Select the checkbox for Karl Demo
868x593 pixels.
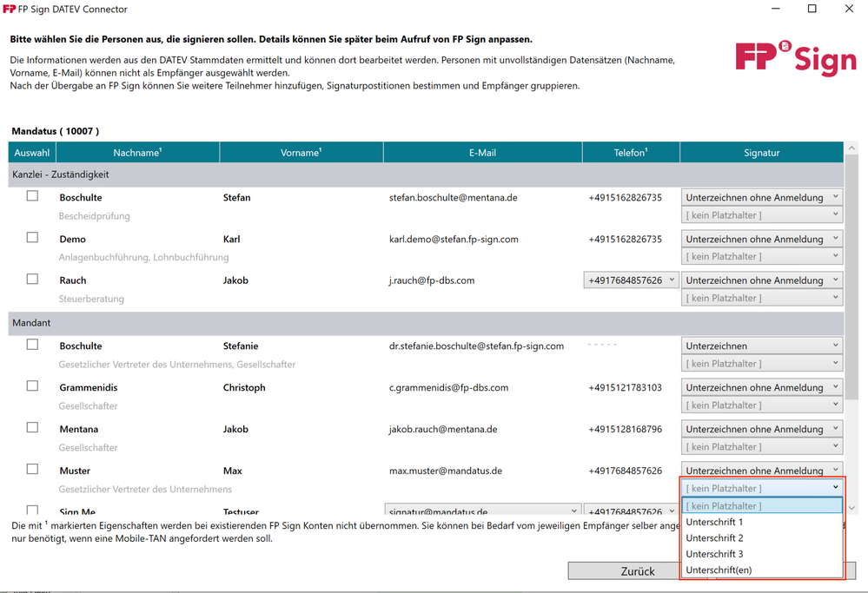pos(33,237)
